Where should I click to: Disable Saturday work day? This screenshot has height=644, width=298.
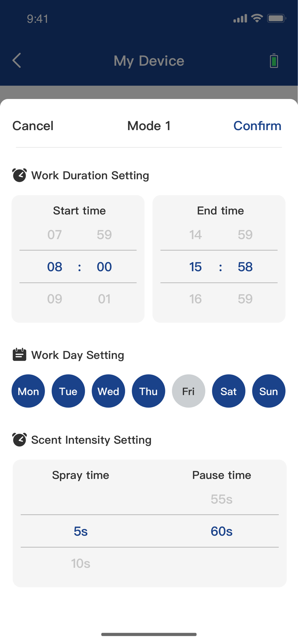[x=228, y=391]
